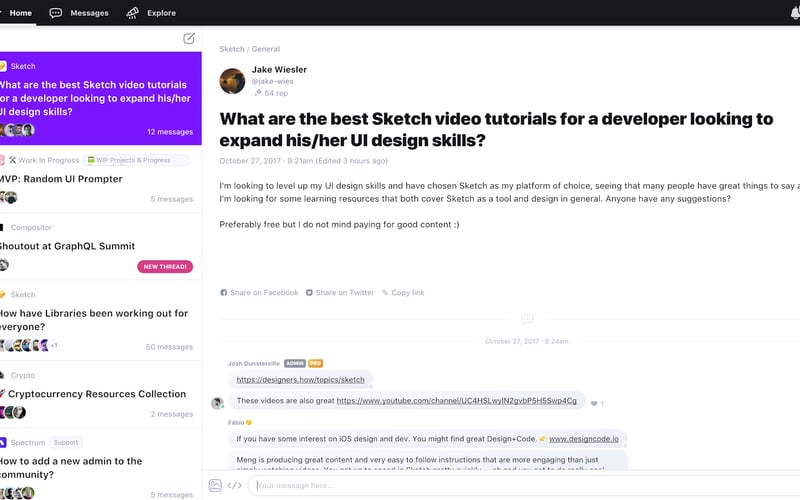Click the Jake Wiesler author name

pos(279,69)
